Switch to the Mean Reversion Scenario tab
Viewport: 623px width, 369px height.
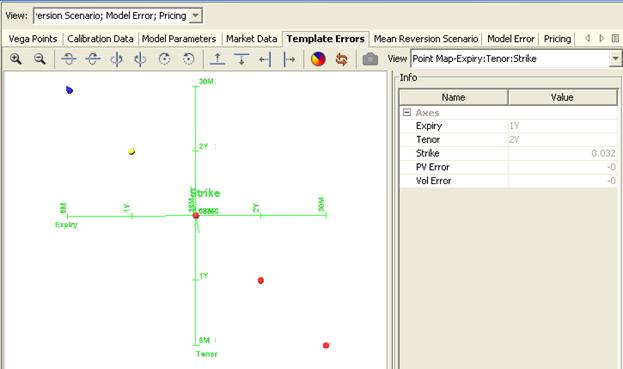[426, 39]
